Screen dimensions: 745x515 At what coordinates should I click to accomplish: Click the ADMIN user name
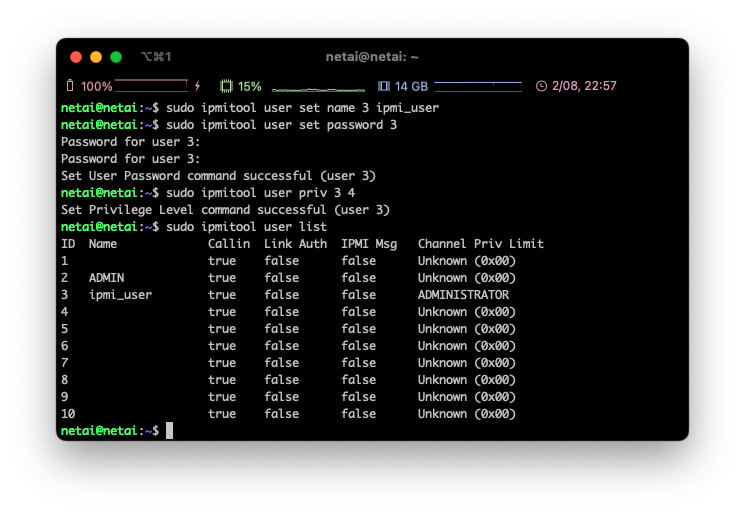(106, 278)
